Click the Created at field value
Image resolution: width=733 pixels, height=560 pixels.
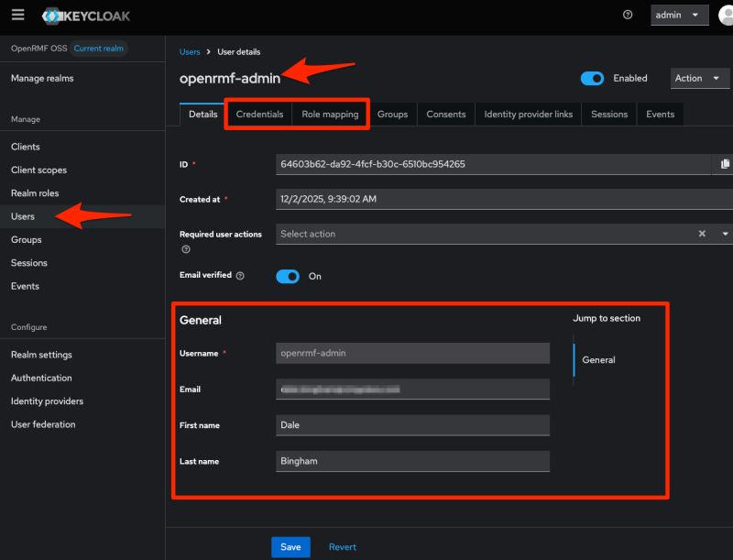pos(505,199)
